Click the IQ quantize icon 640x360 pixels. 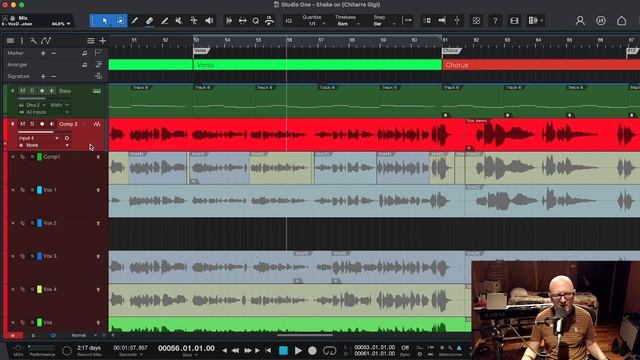289,20
